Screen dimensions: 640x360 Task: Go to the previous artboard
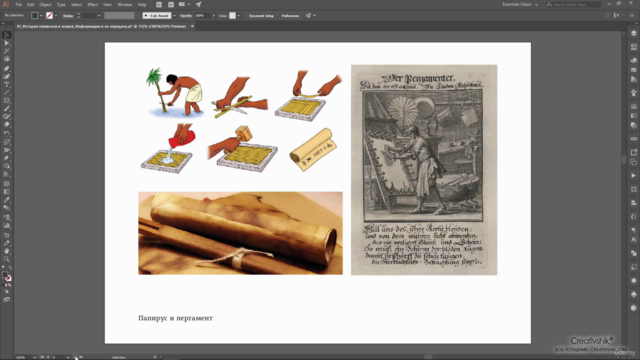pos(48,357)
